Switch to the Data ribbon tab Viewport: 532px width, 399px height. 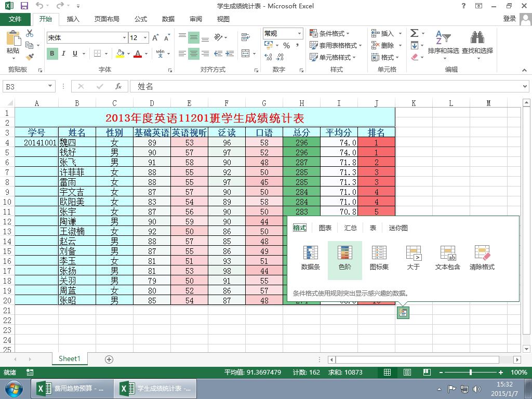coord(168,19)
